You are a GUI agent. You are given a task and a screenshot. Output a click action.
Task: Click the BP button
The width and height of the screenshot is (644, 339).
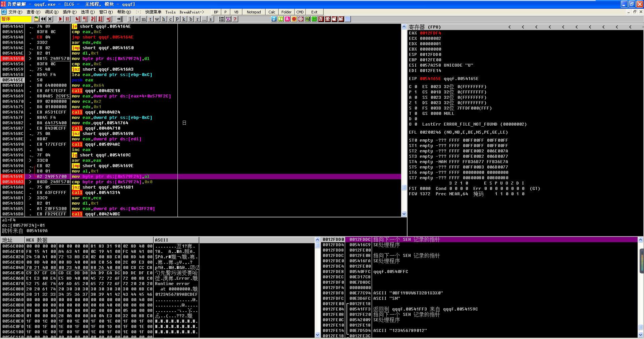point(216,12)
